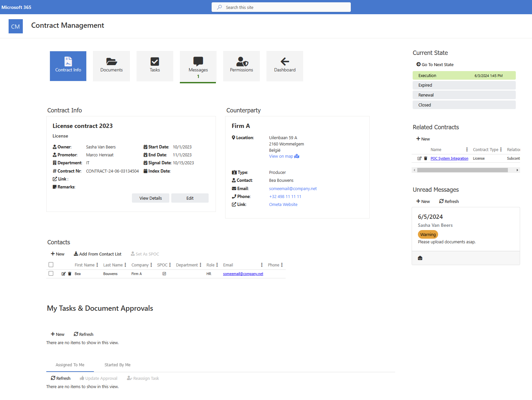Screen dimensions: 532x400
Task: Open the Messages tab
Action: click(198, 66)
